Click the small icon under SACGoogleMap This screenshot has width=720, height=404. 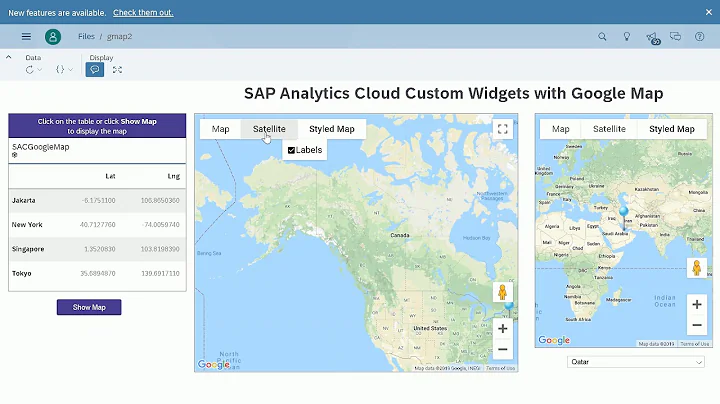(15, 155)
